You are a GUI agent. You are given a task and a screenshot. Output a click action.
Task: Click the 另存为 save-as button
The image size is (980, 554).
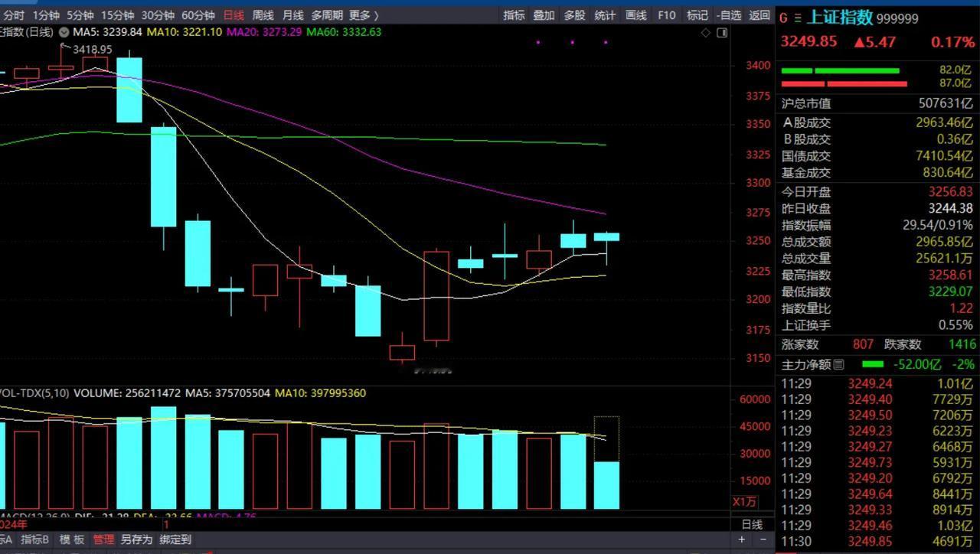pos(136,539)
